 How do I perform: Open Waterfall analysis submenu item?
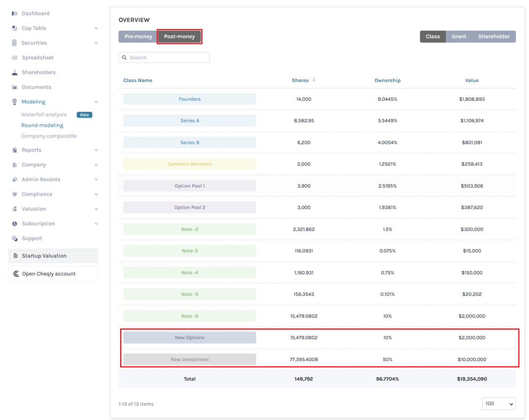(x=44, y=115)
